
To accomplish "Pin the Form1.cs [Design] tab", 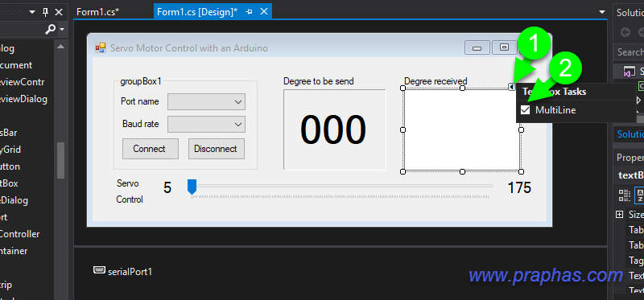I will [x=249, y=12].
